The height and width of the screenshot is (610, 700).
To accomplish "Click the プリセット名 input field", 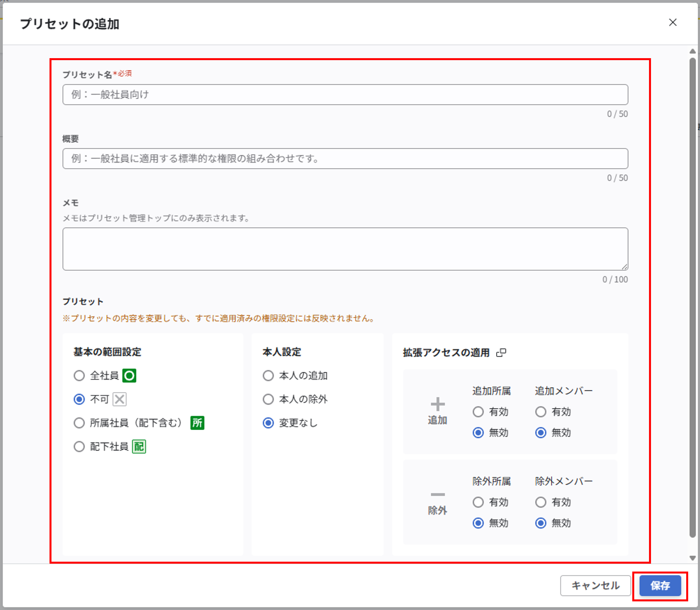I will tap(345, 95).
